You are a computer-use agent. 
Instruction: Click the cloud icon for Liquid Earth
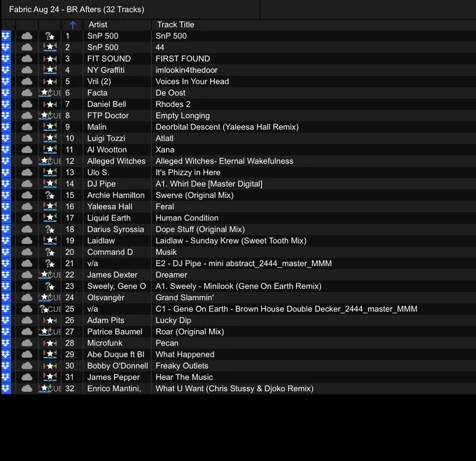(x=27, y=218)
